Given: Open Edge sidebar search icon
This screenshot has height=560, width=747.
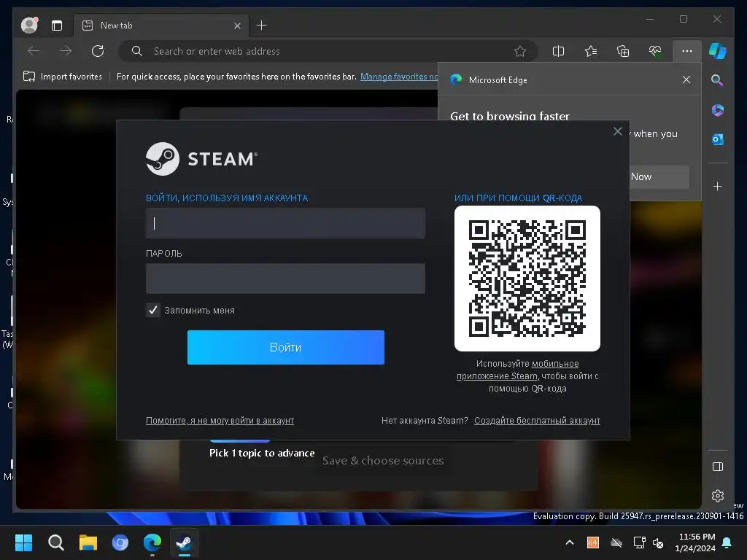Looking at the screenshot, I should click(717, 80).
